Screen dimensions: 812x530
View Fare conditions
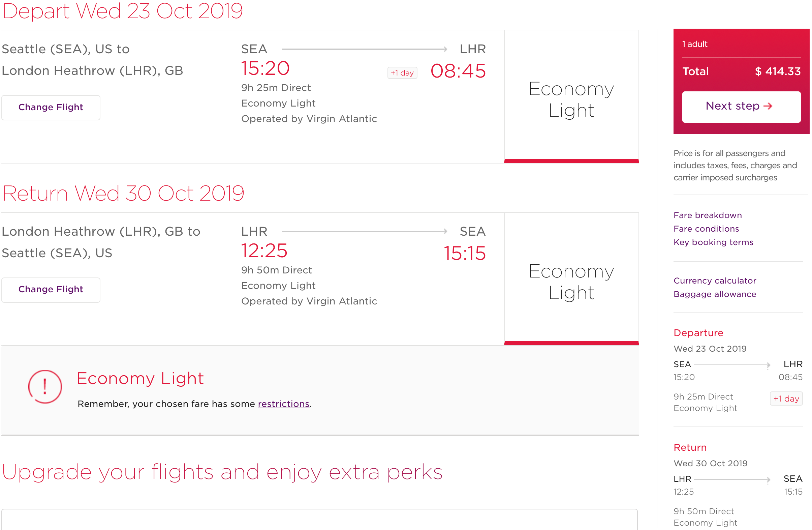coord(706,229)
